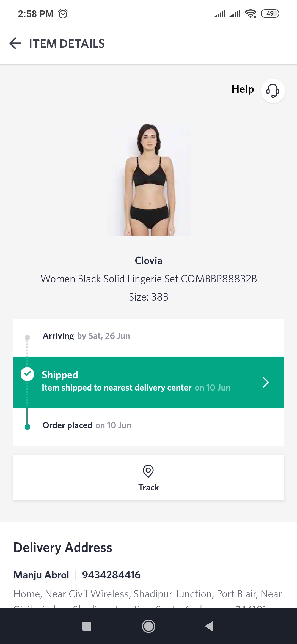Tap the Track location pin icon
This screenshot has height=644, width=297.
click(148, 471)
